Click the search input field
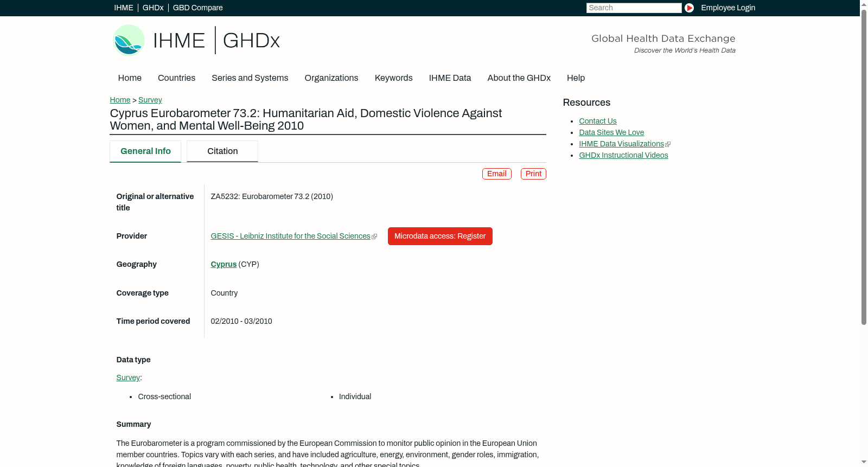 pyautogui.click(x=634, y=8)
